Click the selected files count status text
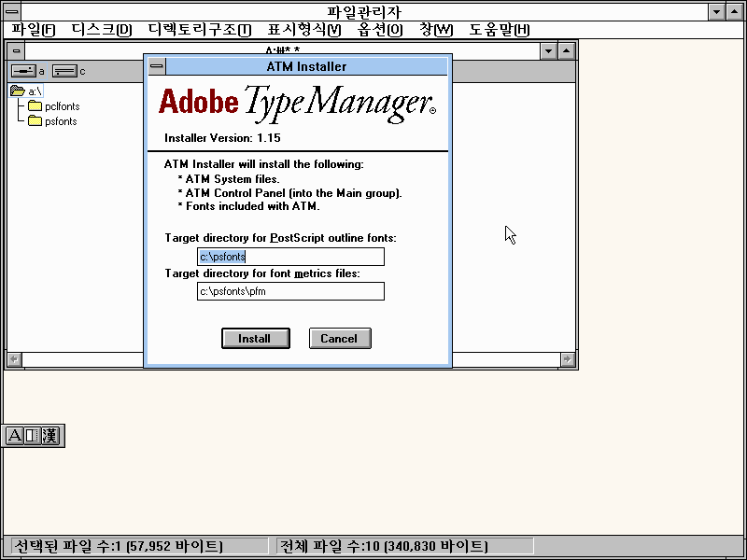This screenshot has width=747, height=560. [x=119, y=546]
